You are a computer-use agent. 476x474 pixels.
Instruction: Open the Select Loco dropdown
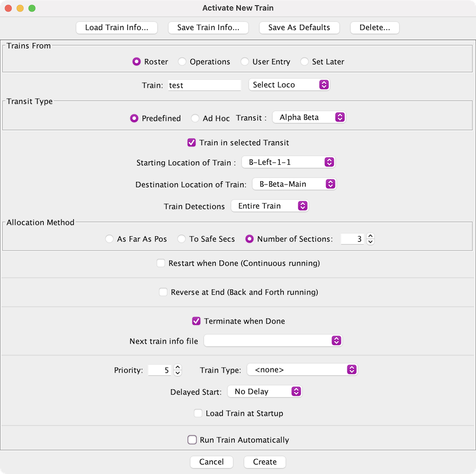point(289,85)
